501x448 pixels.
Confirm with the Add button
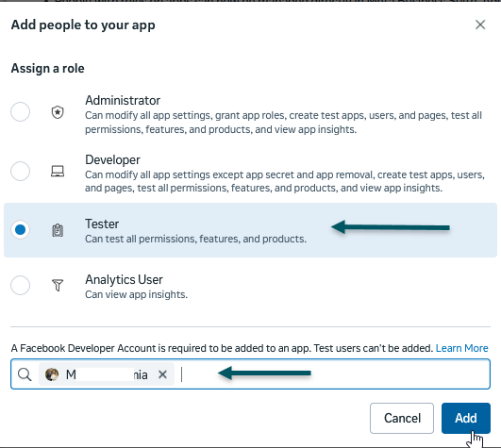point(466,419)
